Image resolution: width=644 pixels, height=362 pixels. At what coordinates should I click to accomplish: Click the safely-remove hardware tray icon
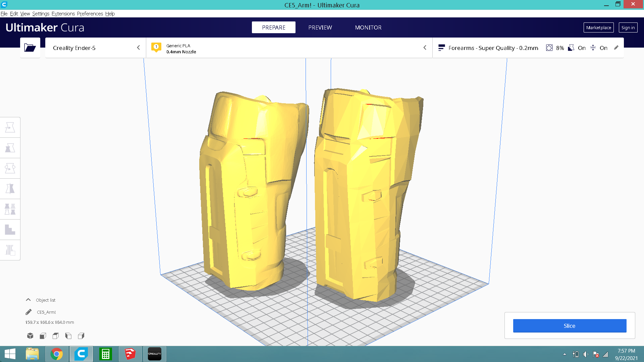576,354
